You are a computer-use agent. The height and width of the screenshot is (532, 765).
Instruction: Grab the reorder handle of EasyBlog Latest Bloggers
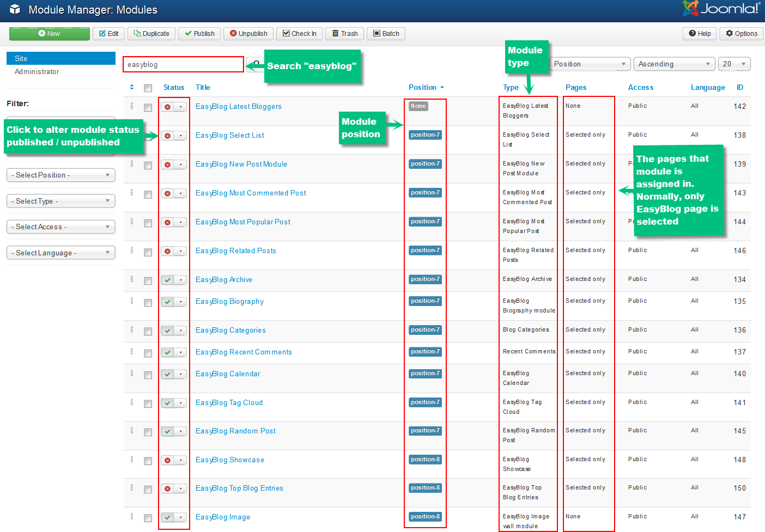132,106
